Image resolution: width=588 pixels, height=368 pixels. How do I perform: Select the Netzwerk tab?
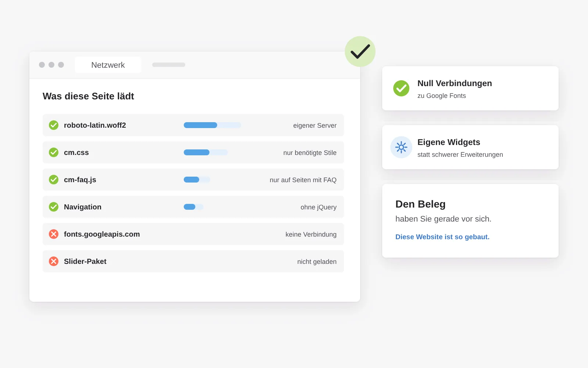click(x=108, y=65)
